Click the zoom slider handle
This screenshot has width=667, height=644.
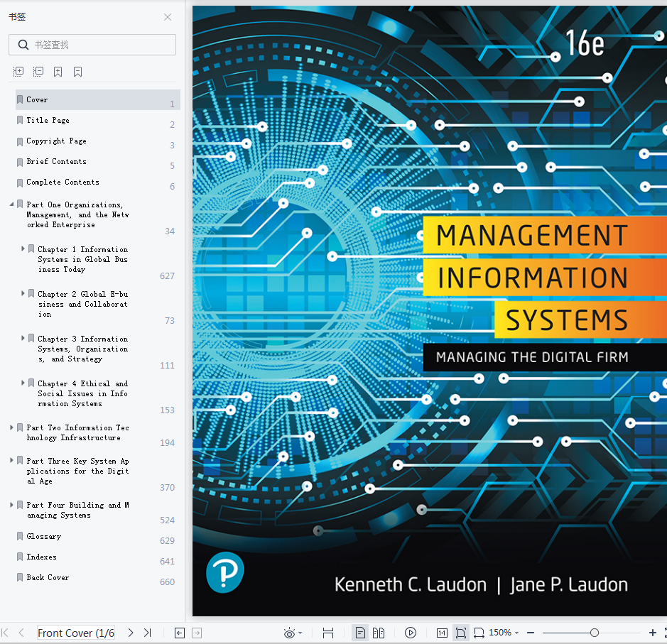click(595, 633)
